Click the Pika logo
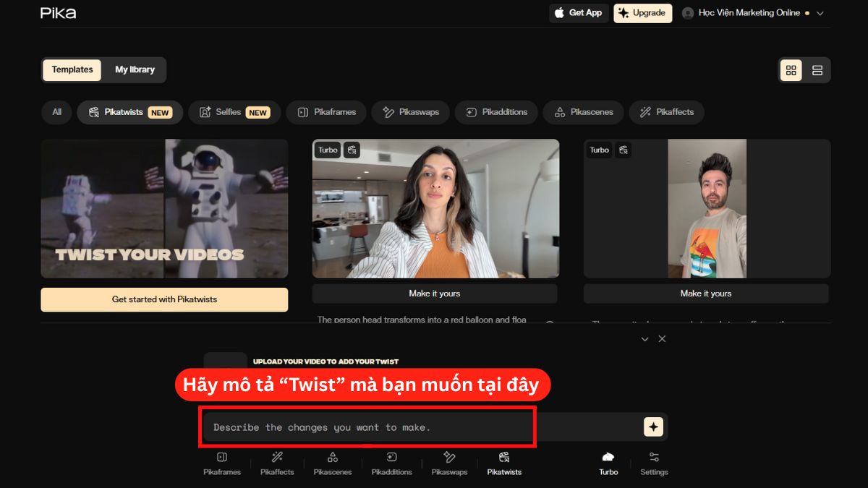868x488 pixels. [58, 13]
